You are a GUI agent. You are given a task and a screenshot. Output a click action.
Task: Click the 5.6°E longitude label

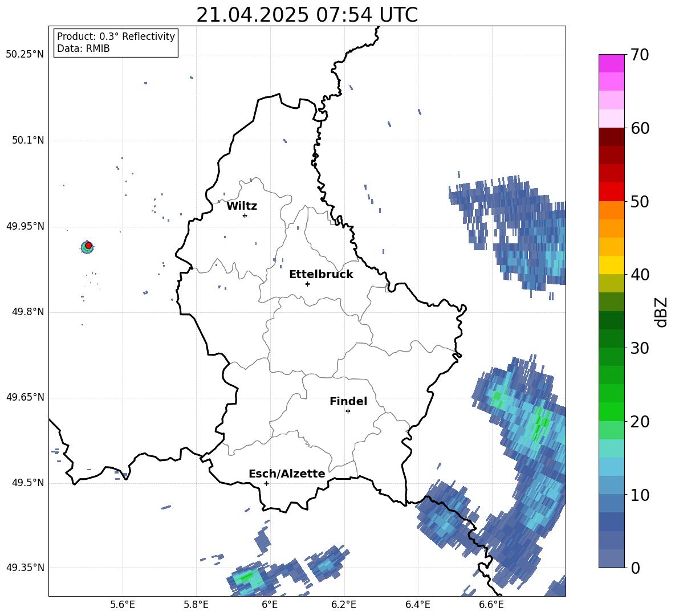pos(123,605)
